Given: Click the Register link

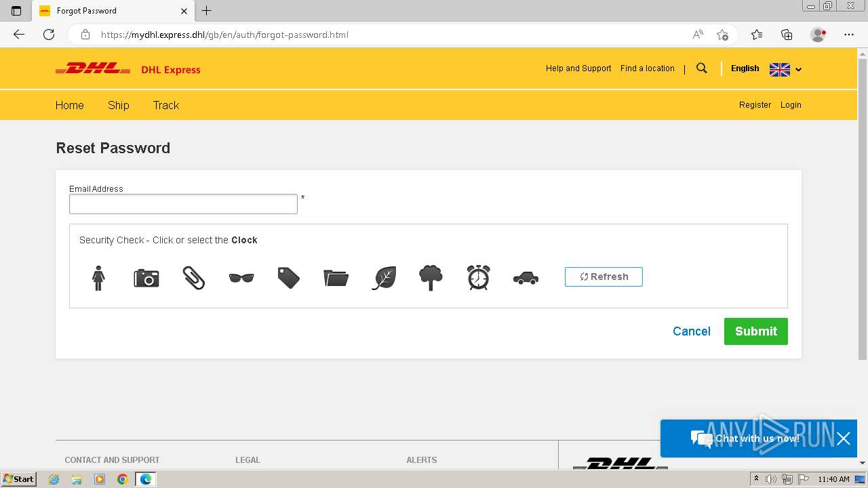Looking at the screenshot, I should click(755, 105).
